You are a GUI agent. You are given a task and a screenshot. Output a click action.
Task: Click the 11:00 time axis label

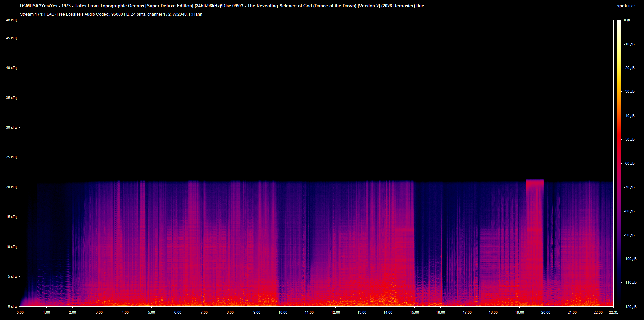point(309,313)
